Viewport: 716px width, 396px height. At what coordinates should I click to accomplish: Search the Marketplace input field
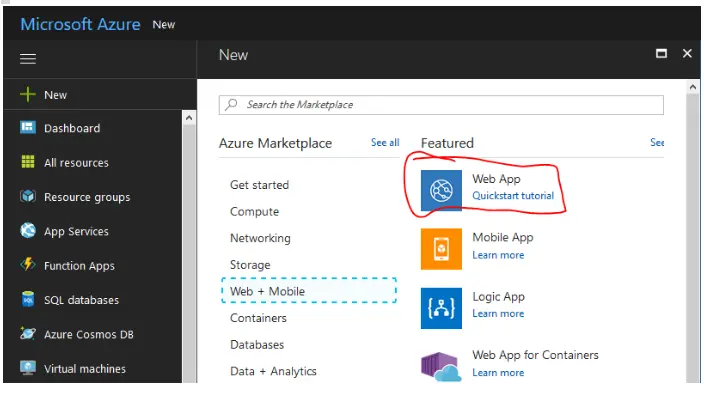tap(441, 105)
